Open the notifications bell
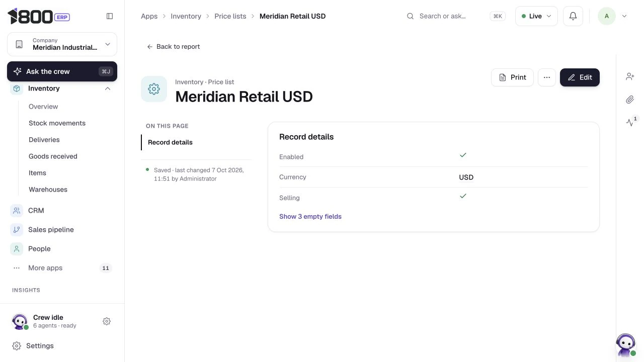The image size is (644, 362). click(573, 16)
